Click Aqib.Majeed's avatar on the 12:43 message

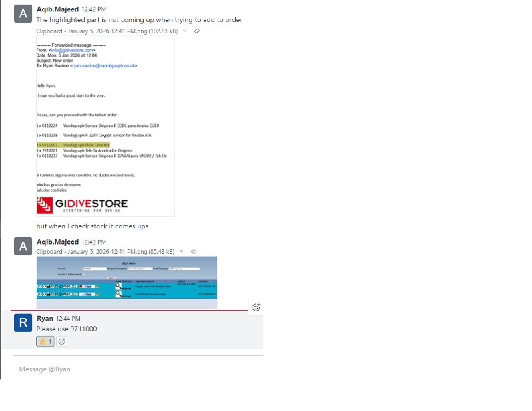23,246
